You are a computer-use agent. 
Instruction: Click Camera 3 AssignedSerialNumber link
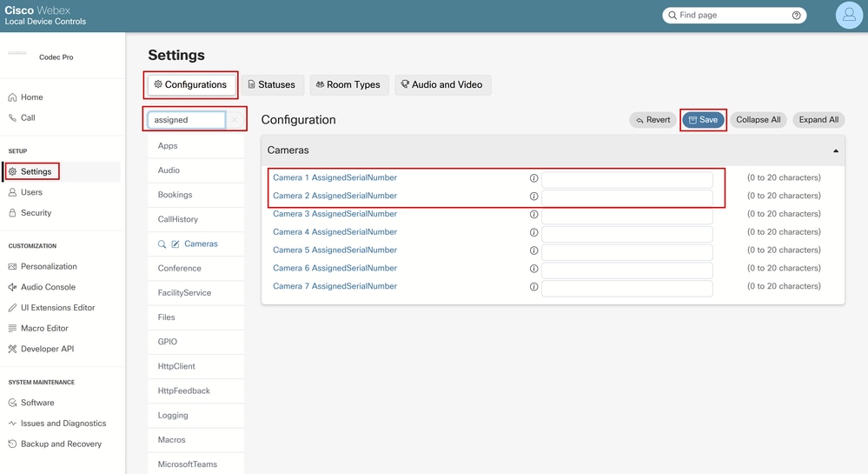pos(335,213)
